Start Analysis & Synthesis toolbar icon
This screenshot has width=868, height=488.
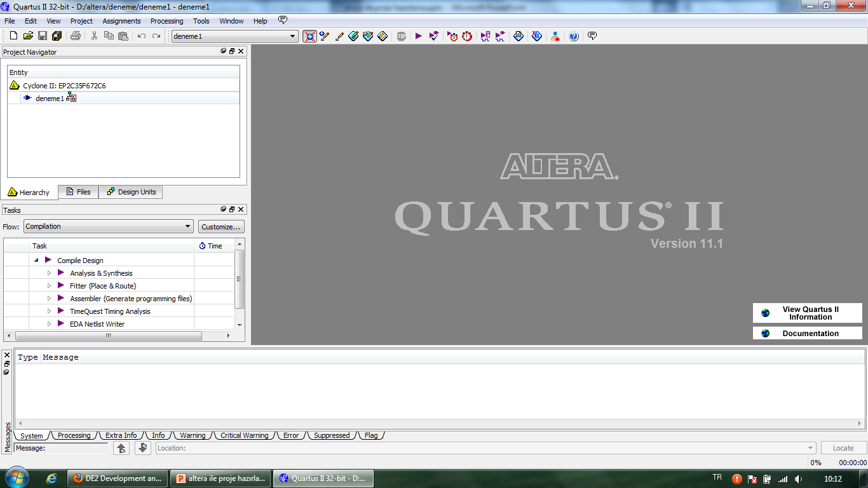pyautogui.click(x=434, y=36)
